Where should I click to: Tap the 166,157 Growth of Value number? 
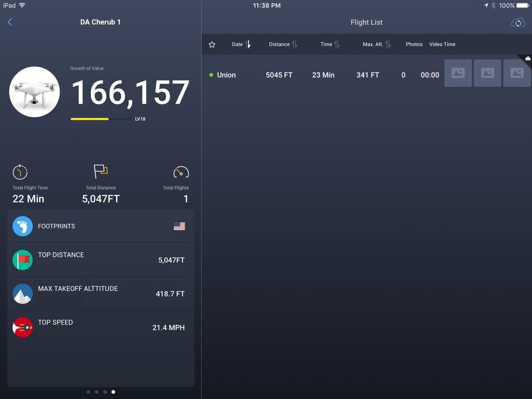[130, 93]
